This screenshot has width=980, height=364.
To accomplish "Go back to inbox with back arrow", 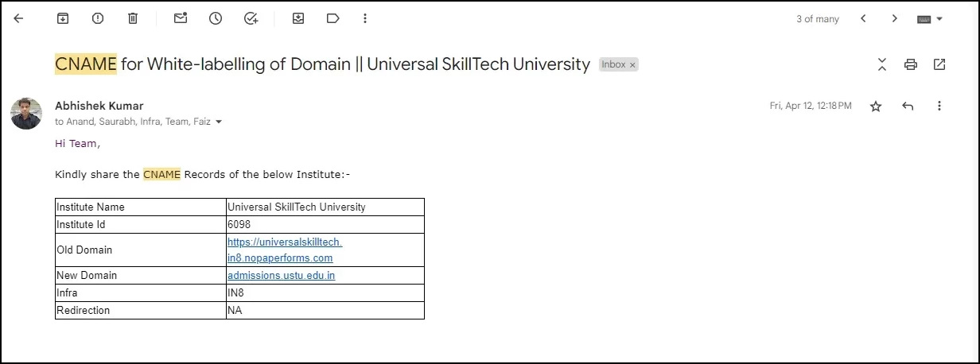I will pyautogui.click(x=19, y=18).
